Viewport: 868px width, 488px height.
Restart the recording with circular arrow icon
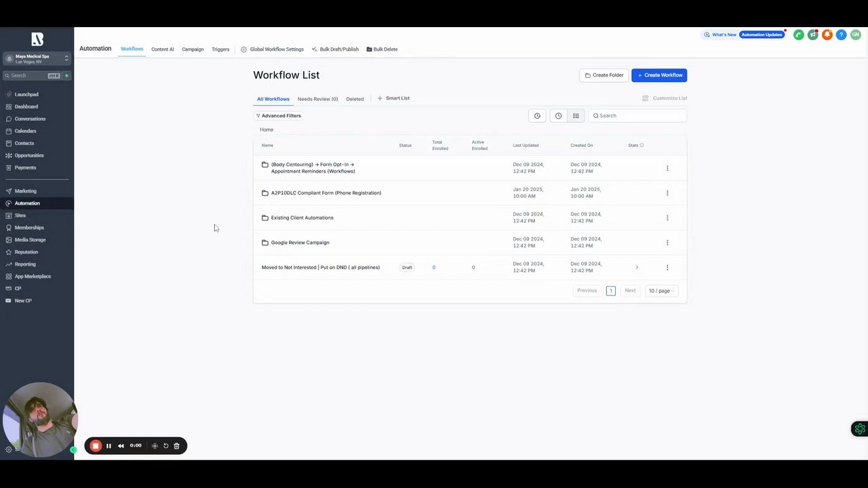click(x=165, y=446)
